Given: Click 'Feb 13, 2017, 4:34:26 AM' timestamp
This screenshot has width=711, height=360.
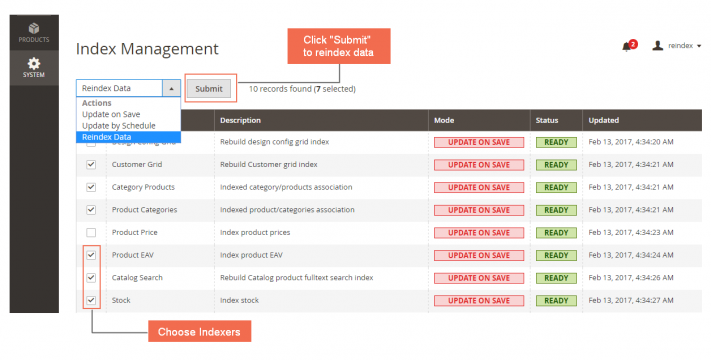Looking at the screenshot, I should point(631,277).
